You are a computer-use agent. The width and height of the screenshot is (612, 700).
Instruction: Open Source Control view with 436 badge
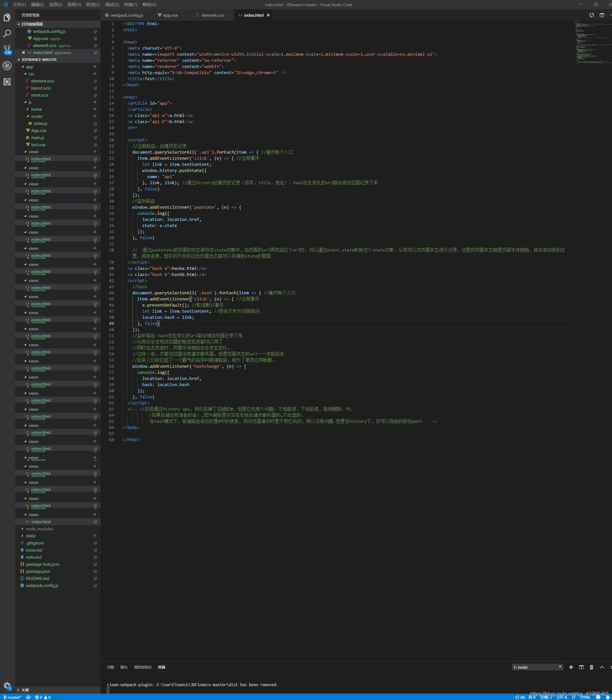(7, 50)
